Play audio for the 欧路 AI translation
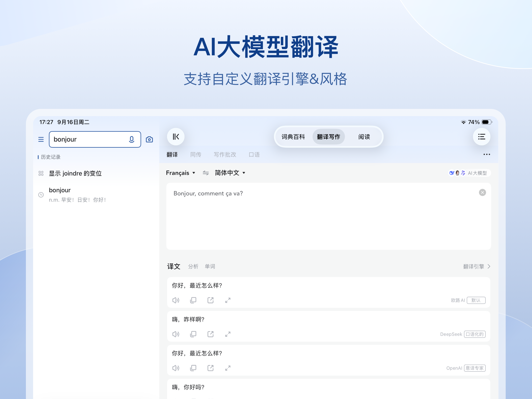 point(176,300)
